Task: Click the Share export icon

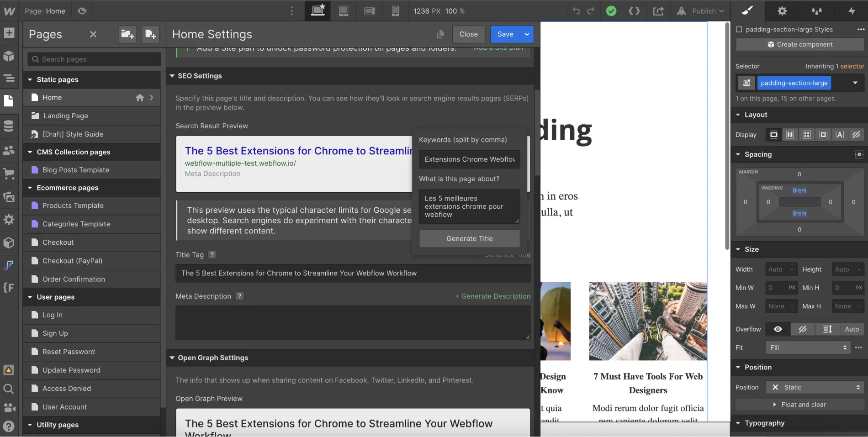Action: 658,11
